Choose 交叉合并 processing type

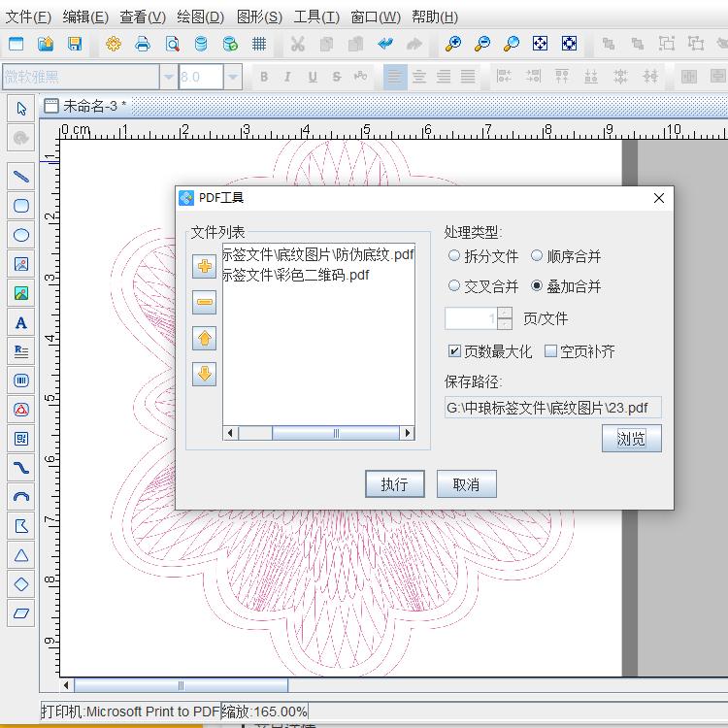[454, 286]
